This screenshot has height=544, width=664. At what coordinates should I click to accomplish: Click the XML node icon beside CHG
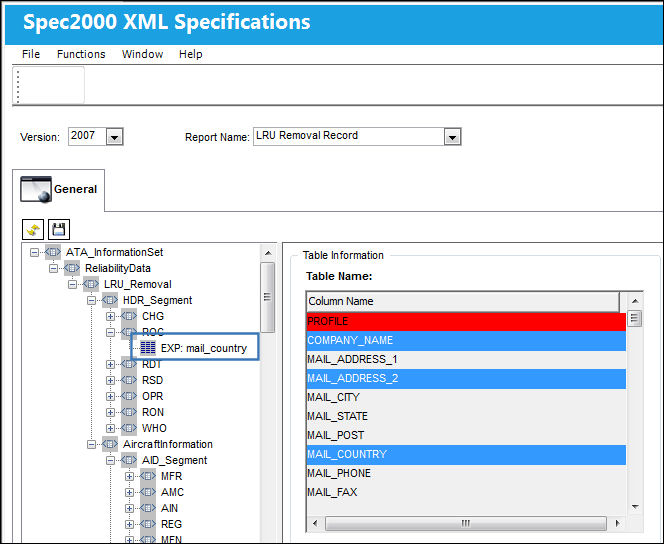pyautogui.click(x=129, y=316)
